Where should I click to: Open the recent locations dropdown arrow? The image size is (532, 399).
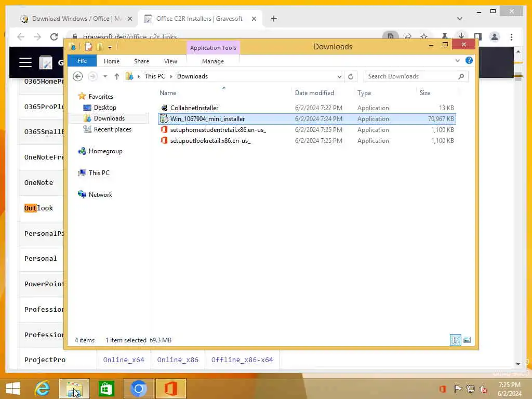(x=105, y=76)
